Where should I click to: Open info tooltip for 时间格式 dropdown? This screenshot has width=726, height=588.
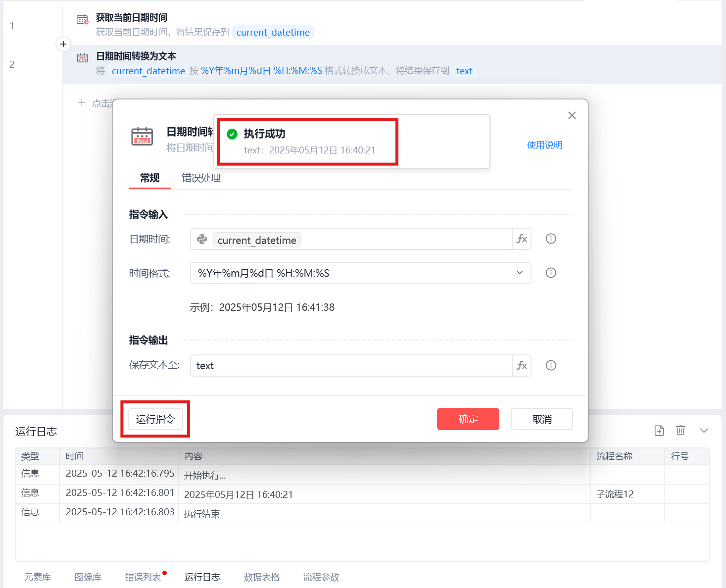point(551,273)
